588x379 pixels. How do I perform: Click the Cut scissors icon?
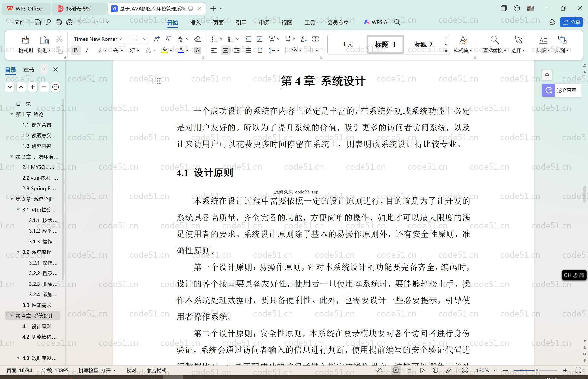coord(59,39)
